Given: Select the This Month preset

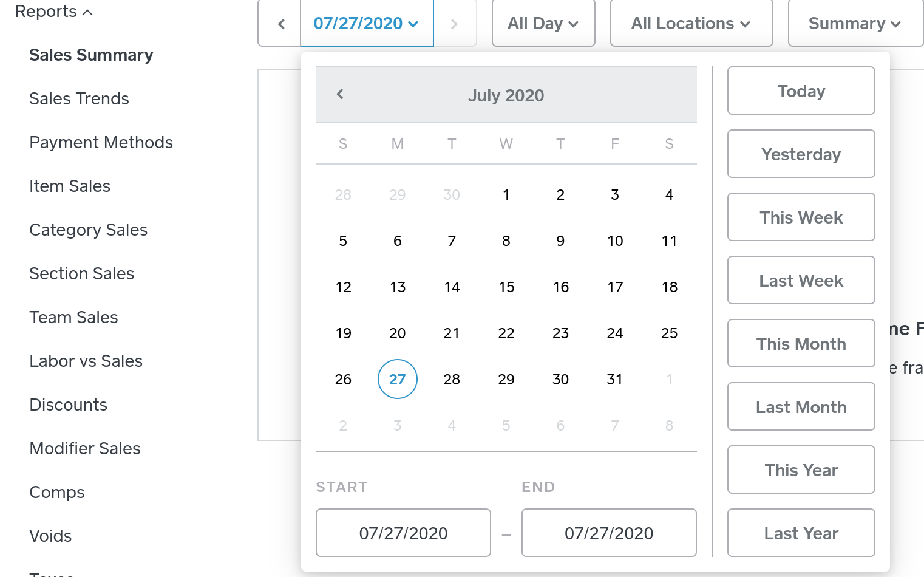Looking at the screenshot, I should click(x=801, y=344).
